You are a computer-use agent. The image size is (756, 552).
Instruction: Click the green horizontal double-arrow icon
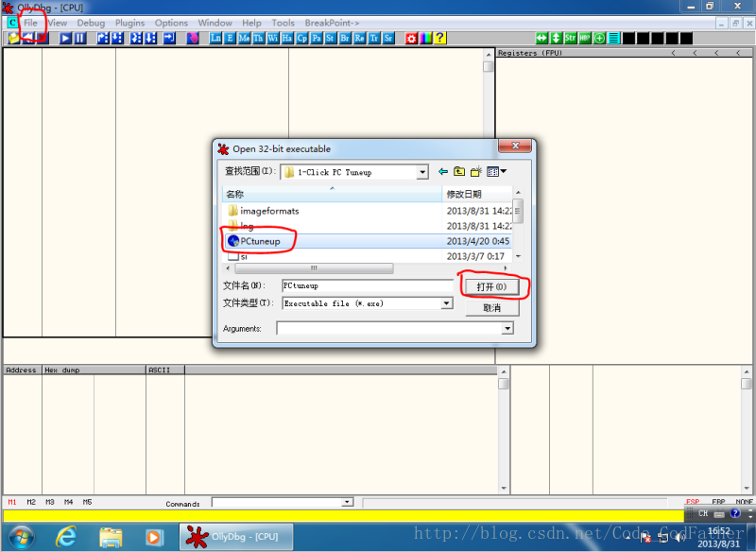(541, 38)
